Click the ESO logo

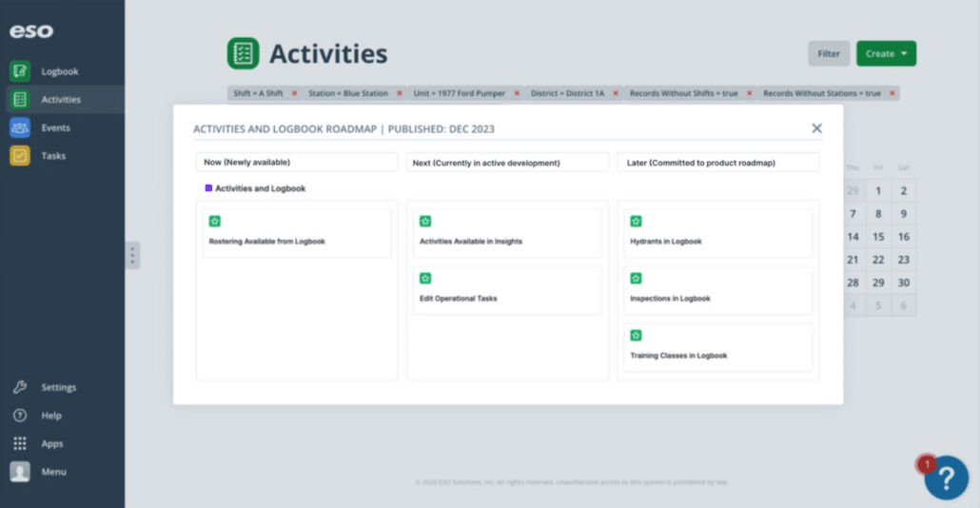tap(31, 31)
